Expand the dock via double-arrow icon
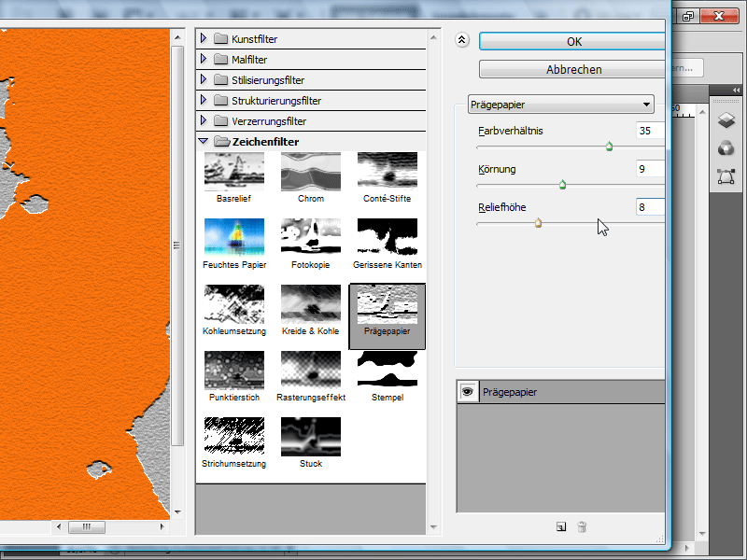 [x=737, y=90]
